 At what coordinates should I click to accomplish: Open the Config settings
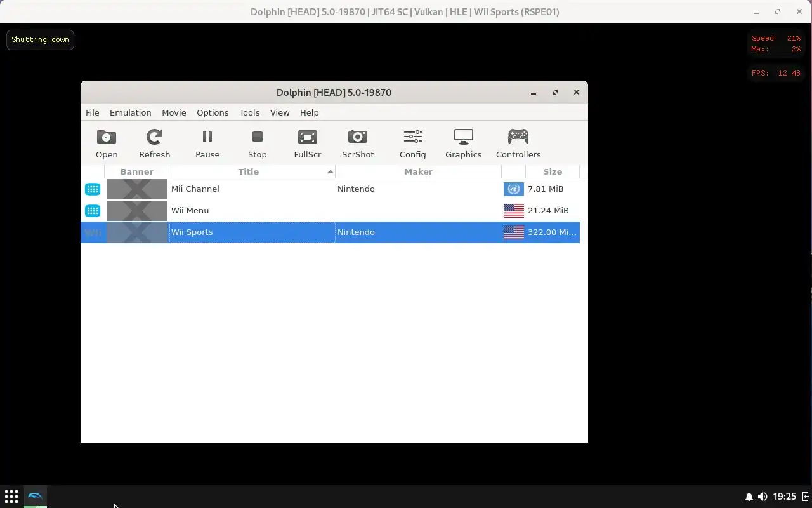[412, 144]
